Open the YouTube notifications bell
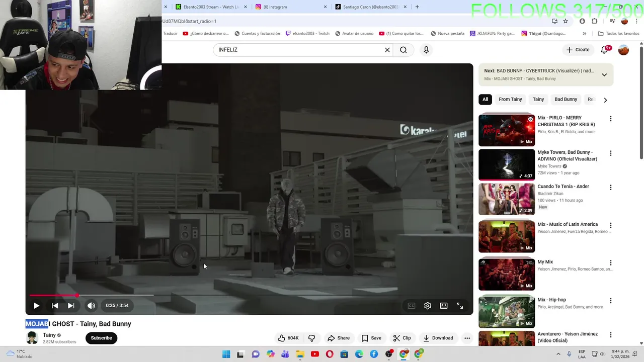The height and width of the screenshot is (362, 644). coord(605,50)
